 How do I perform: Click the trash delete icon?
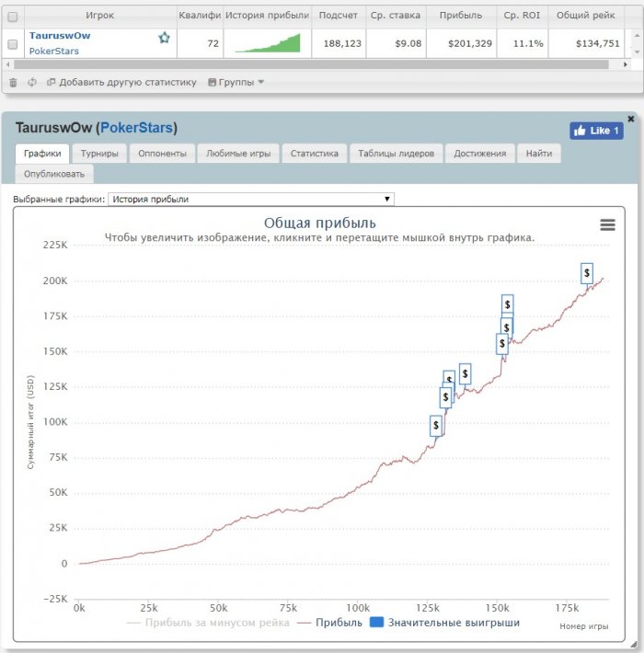[13, 83]
